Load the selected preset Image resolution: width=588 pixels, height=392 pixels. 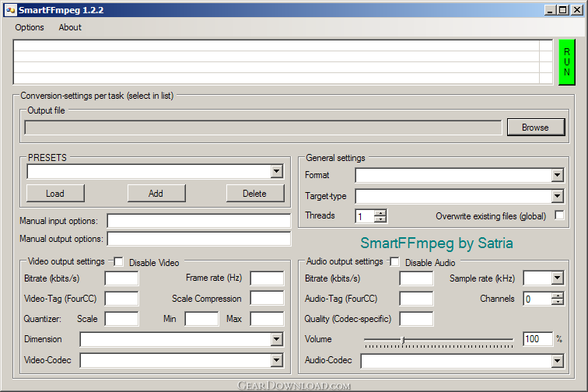point(55,194)
